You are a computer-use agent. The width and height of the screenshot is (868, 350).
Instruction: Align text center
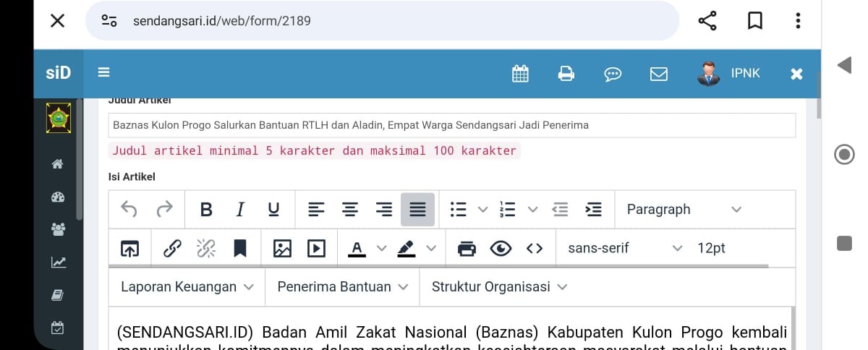[x=350, y=210]
